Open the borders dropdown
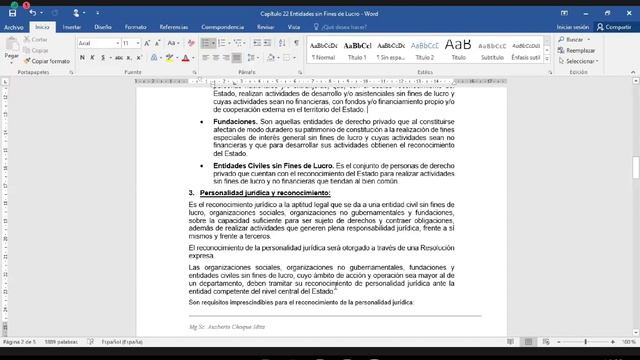 [294, 58]
